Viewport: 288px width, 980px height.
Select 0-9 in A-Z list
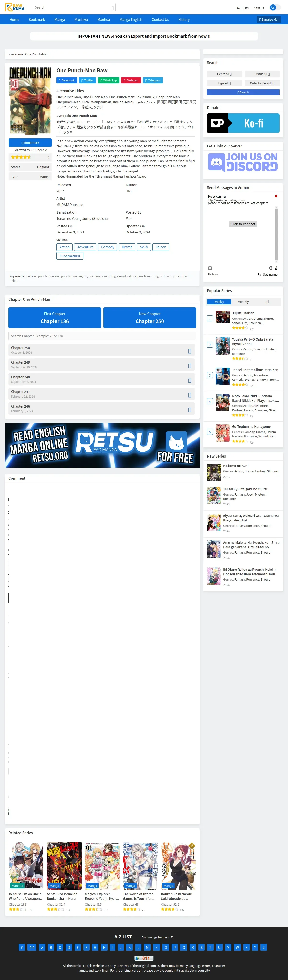coord(32,947)
